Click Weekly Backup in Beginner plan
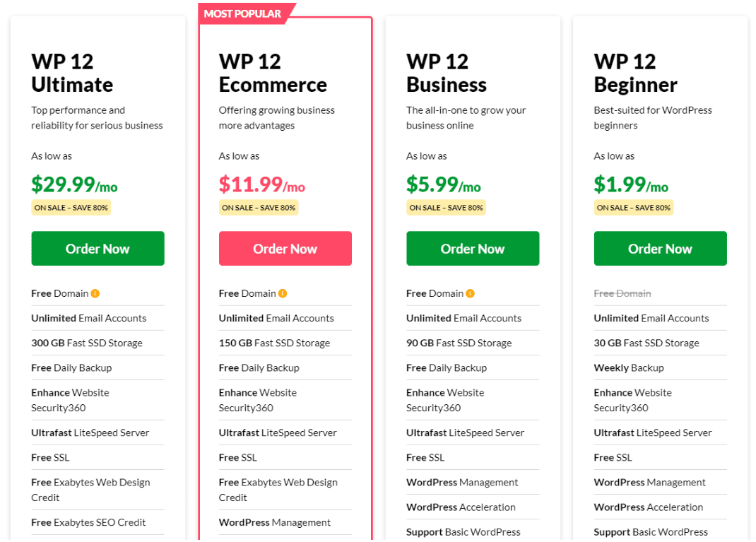The width and height of the screenshot is (756, 542). pos(629,367)
